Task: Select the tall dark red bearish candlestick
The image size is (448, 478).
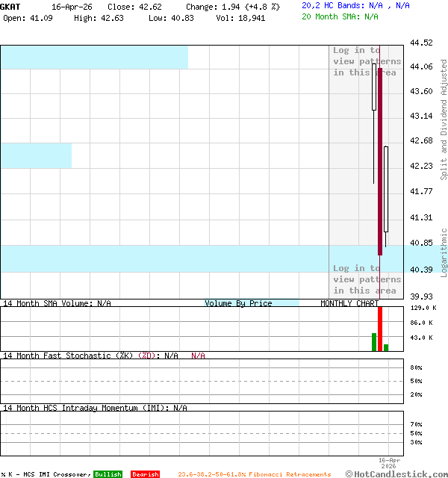Action: coord(379,161)
